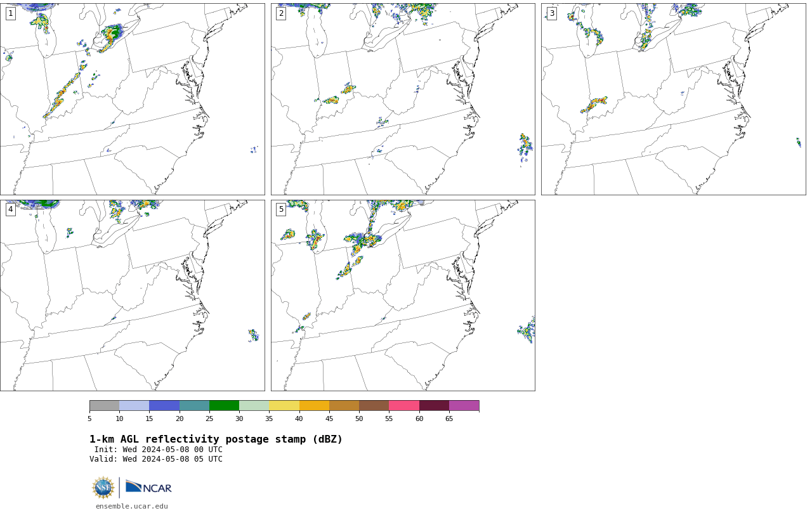
Task: Select the teal 20-25 dBZ swatch
Action: 194,406
